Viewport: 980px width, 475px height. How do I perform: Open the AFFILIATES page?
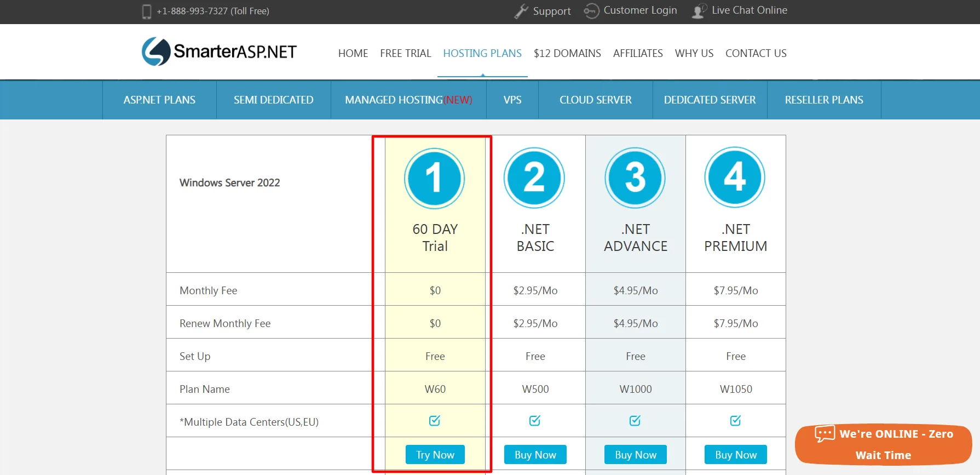[638, 53]
